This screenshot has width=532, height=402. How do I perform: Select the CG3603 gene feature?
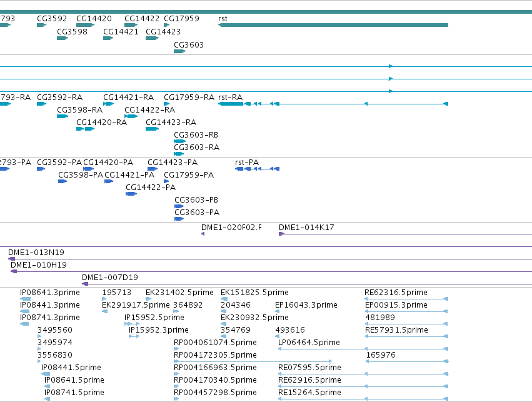(179, 51)
